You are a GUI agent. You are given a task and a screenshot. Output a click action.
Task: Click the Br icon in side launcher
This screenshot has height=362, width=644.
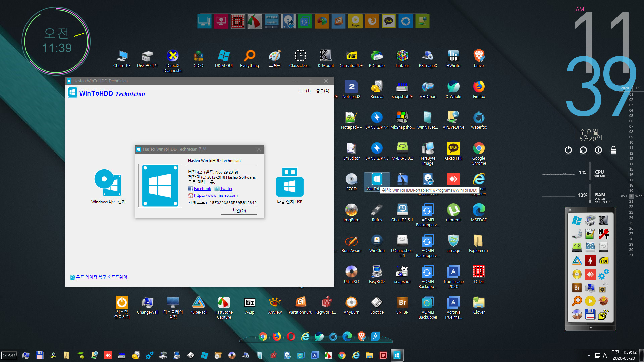click(577, 288)
